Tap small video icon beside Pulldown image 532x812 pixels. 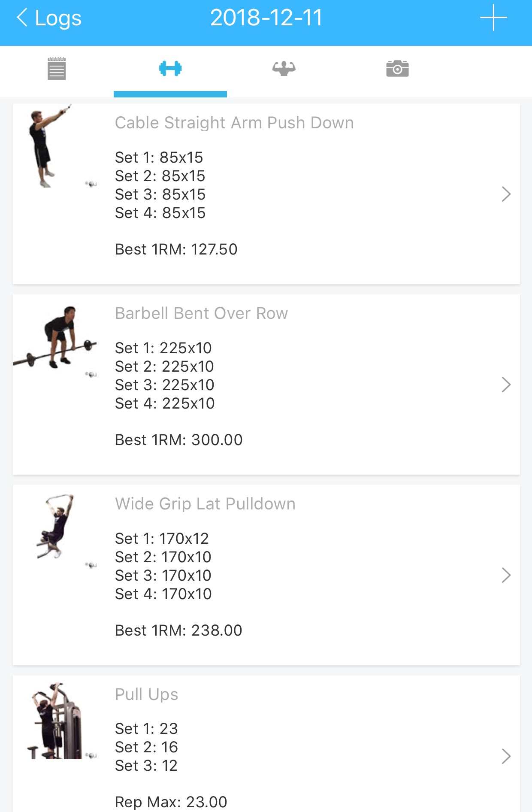(x=91, y=565)
